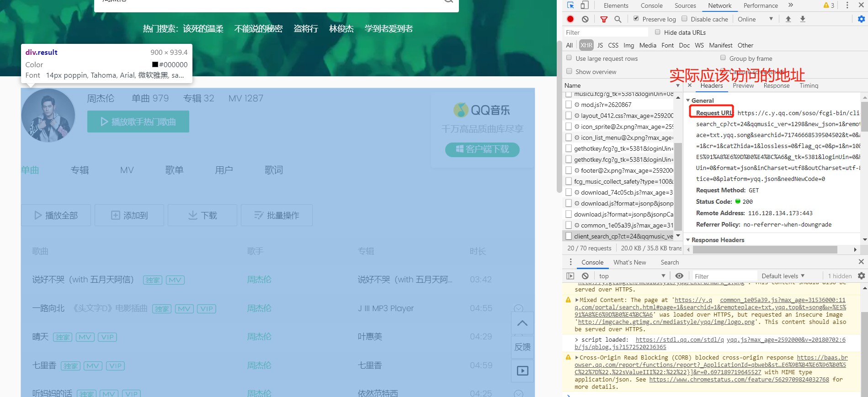Show the console sidebar icon

(x=570, y=276)
